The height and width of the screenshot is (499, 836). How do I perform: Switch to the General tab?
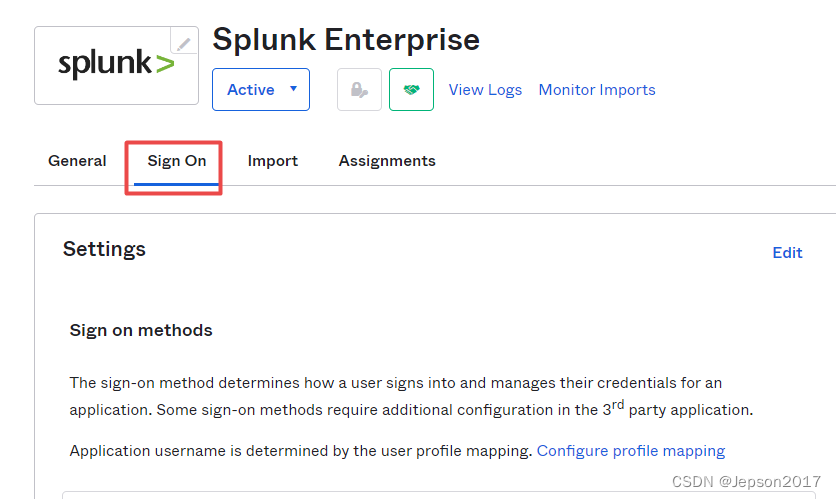(x=77, y=160)
